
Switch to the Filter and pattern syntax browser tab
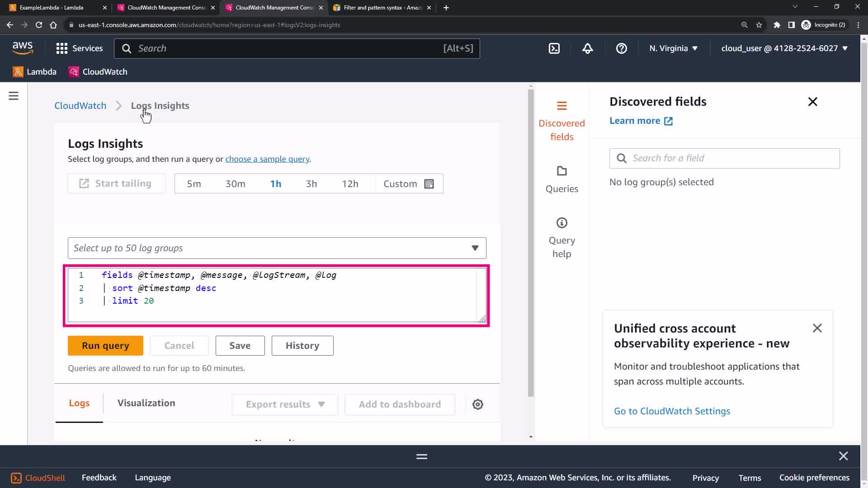(382, 8)
